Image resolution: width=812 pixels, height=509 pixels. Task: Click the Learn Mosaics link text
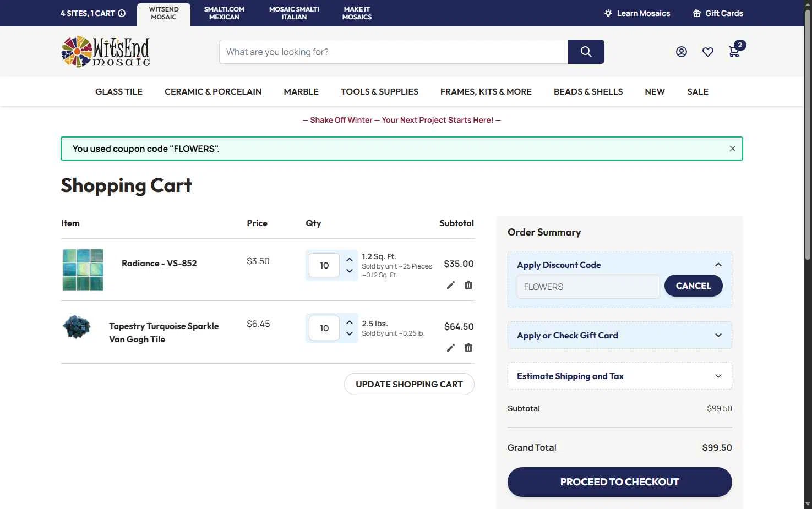tap(644, 13)
